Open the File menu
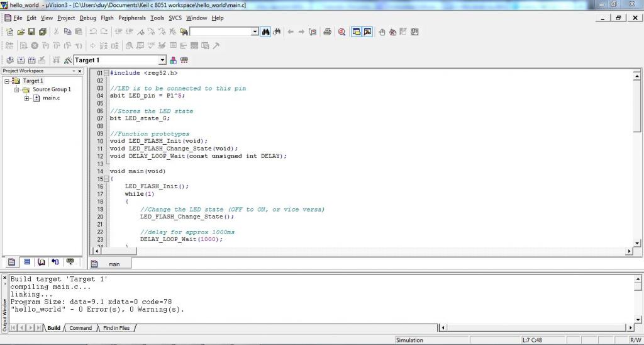Image resolution: width=644 pixels, height=345 pixels. (18, 18)
